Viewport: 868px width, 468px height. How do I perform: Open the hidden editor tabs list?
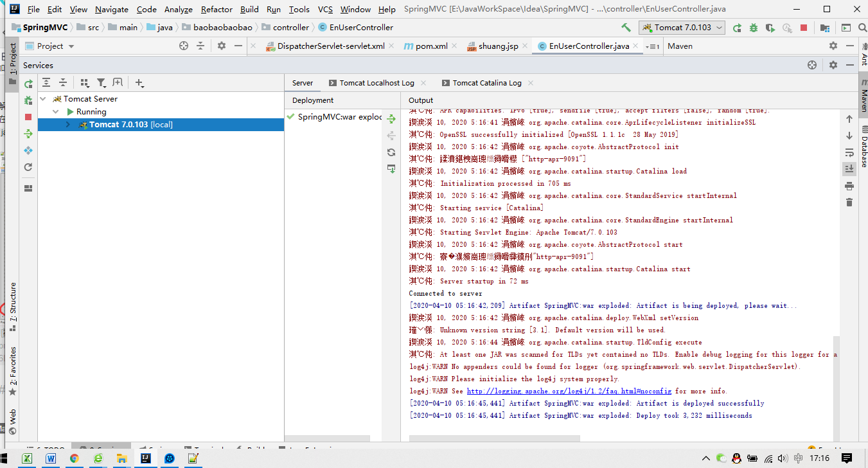653,46
